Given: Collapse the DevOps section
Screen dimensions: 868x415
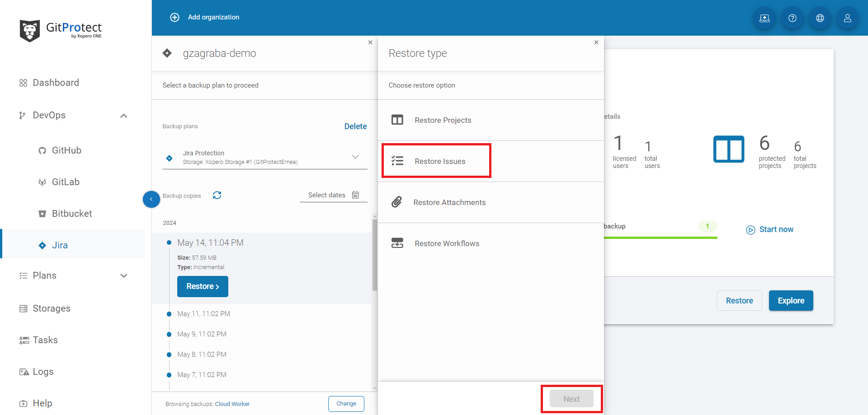Looking at the screenshot, I should pos(123,116).
